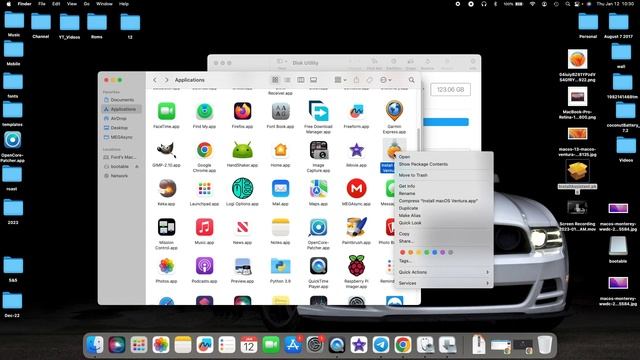The width and height of the screenshot is (640, 360).
Task: Open Documents in Finder sidebar
Action: [x=121, y=100]
